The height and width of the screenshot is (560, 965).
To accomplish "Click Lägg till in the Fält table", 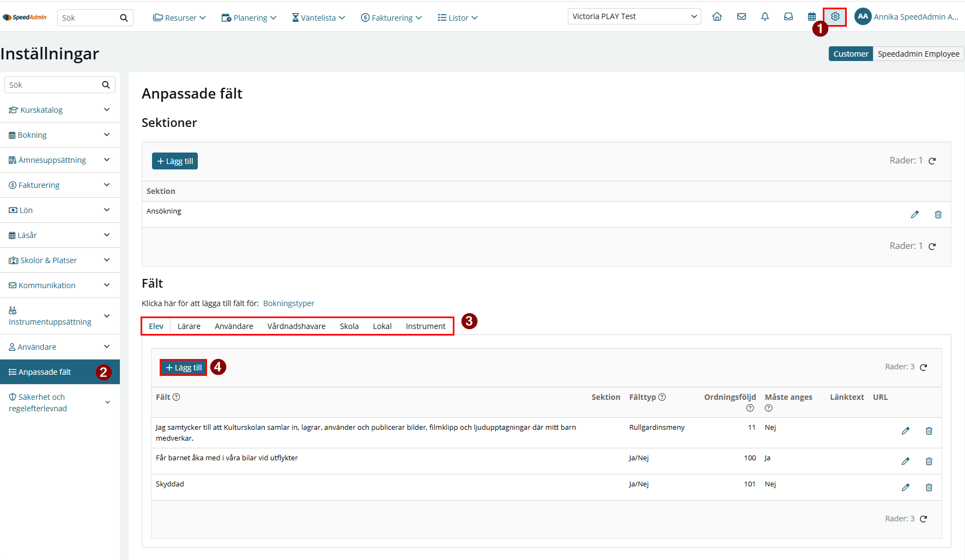I will coord(184,368).
